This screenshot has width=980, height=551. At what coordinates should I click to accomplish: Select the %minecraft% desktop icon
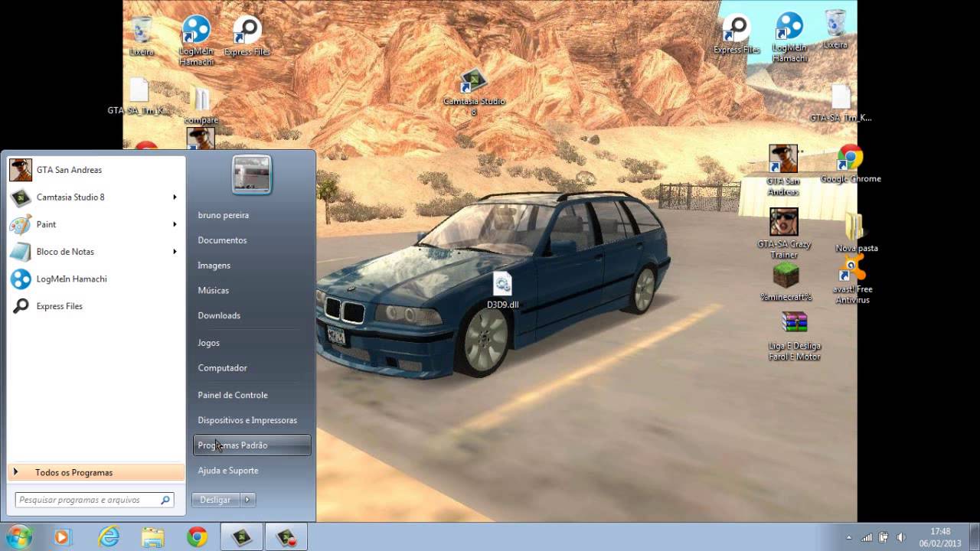(x=786, y=281)
